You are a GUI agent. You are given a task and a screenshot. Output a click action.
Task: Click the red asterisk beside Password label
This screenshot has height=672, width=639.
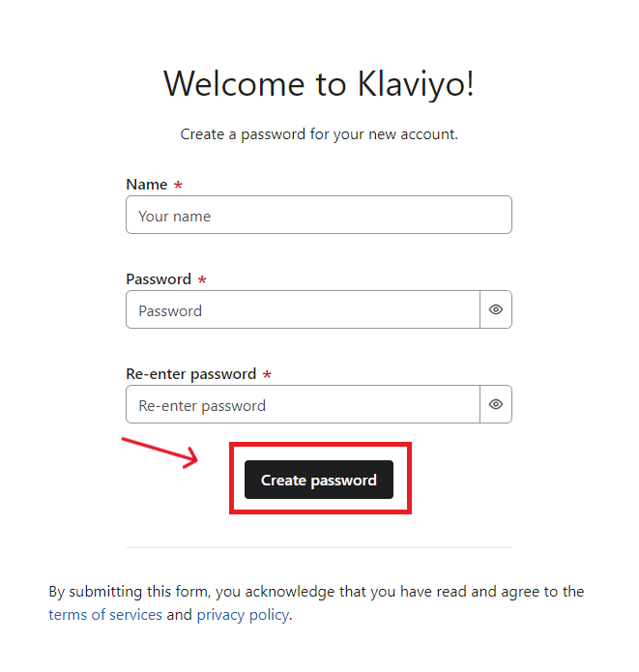pos(202,279)
